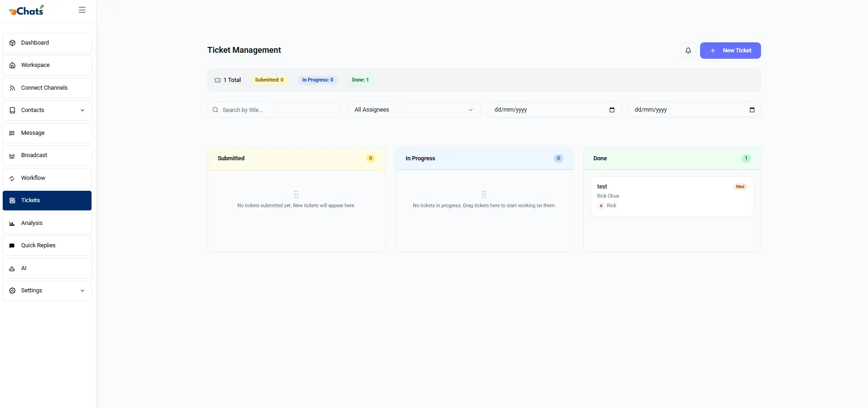This screenshot has height=408, width=868.
Task: Open notifications with the bell icon
Action: [688, 51]
